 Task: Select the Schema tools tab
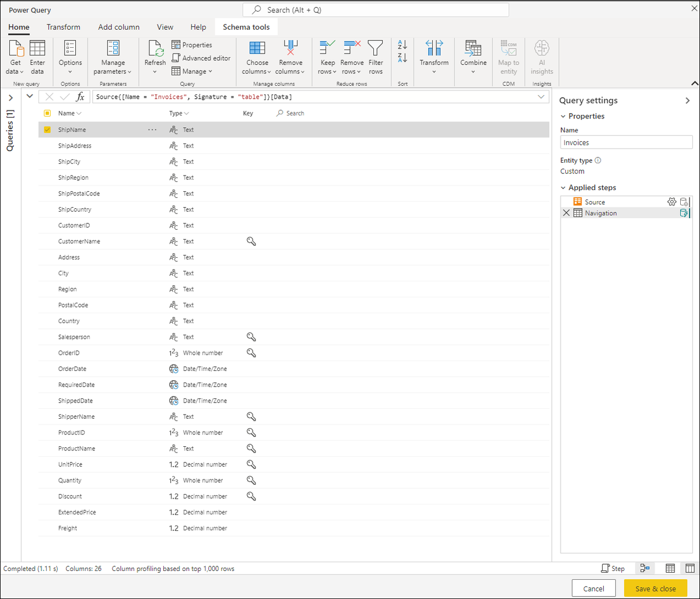246,27
